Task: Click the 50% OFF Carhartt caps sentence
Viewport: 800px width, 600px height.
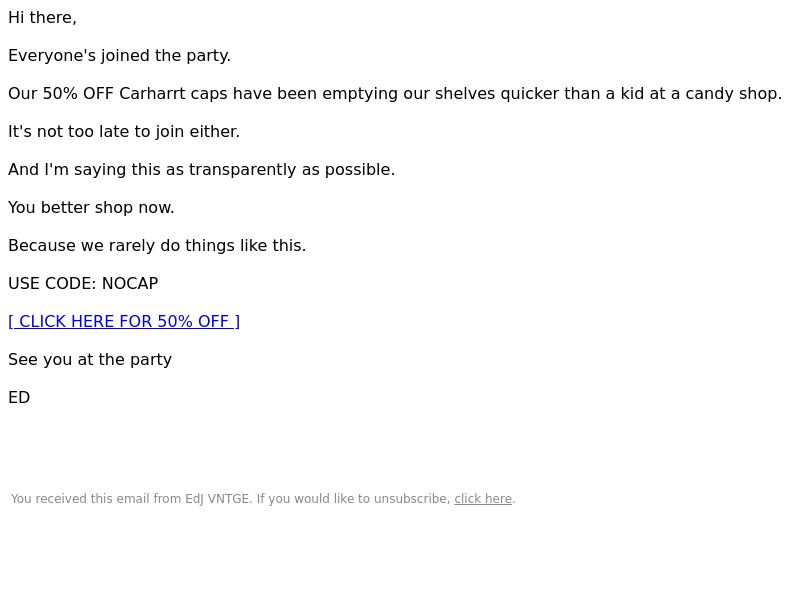Action: (395, 94)
